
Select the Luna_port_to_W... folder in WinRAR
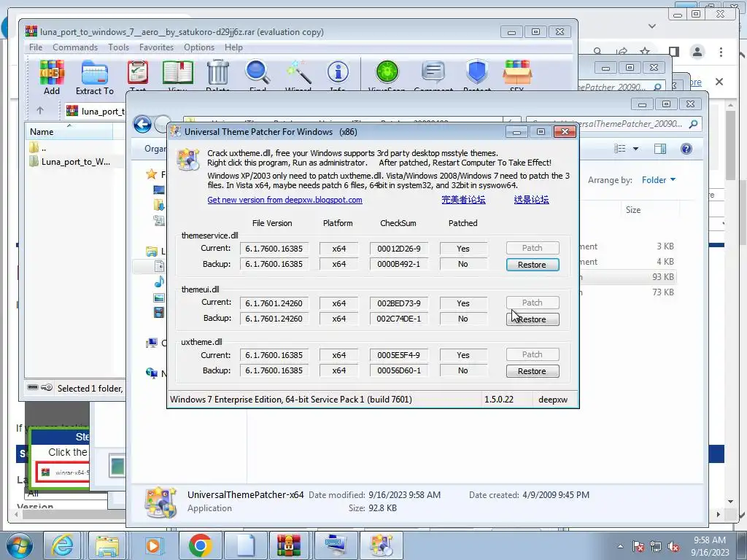click(x=70, y=161)
